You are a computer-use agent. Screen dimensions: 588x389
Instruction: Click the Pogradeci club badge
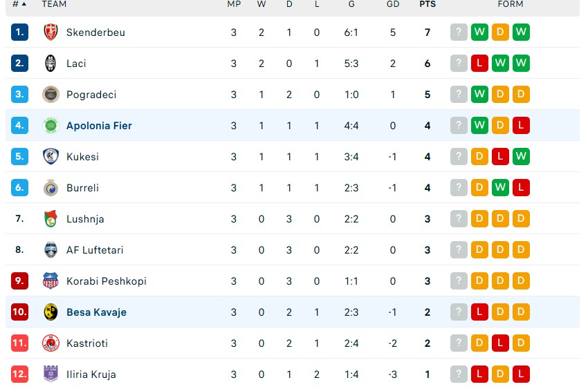50,95
